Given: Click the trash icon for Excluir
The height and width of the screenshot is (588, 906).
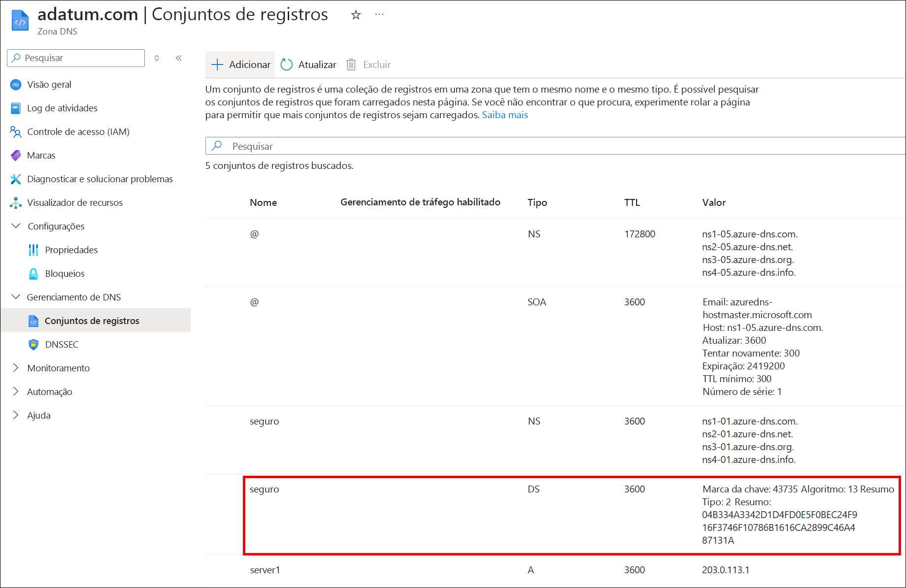Looking at the screenshot, I should [351, 65].
